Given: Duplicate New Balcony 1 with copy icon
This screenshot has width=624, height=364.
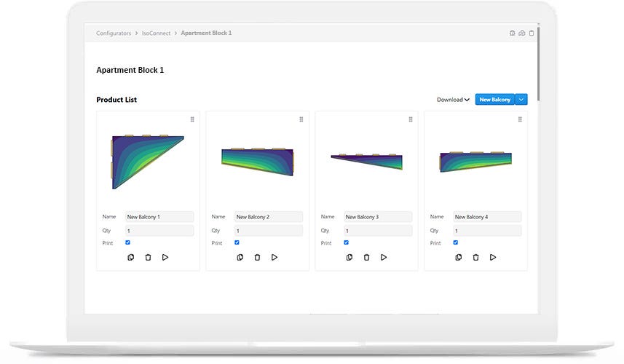Looking at the screenshot, I should (x=130, y=258).
